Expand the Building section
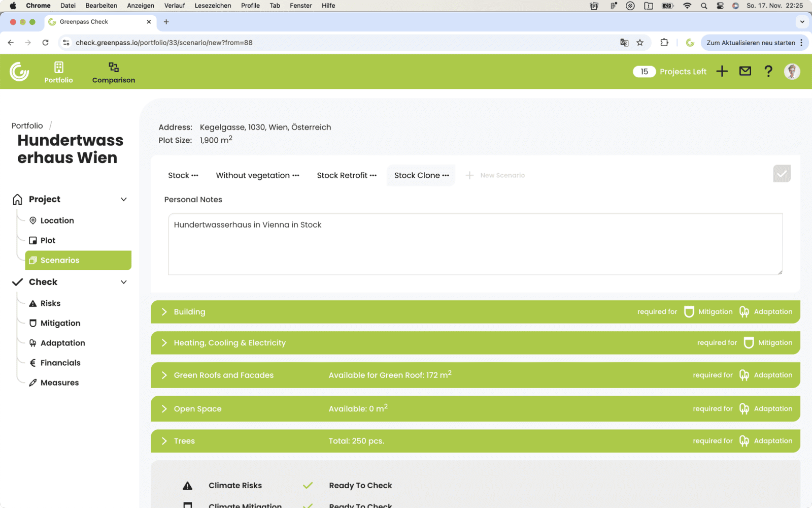Image resolution: width=812 pixels, height=508 pixels. [x=164, y=312]
